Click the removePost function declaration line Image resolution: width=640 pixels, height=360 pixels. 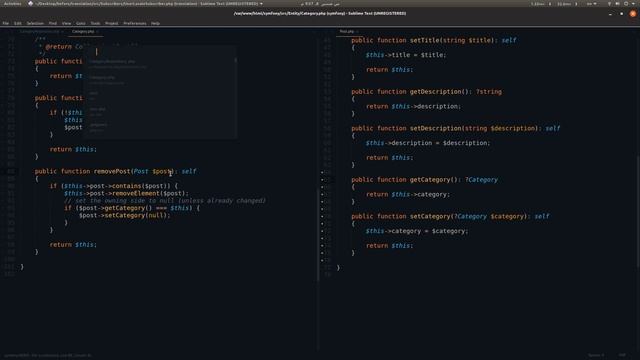tap(116, 171)
